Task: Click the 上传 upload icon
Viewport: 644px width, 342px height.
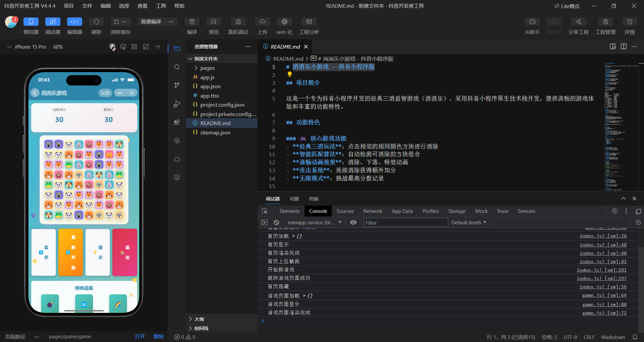Action: (262, 22)
